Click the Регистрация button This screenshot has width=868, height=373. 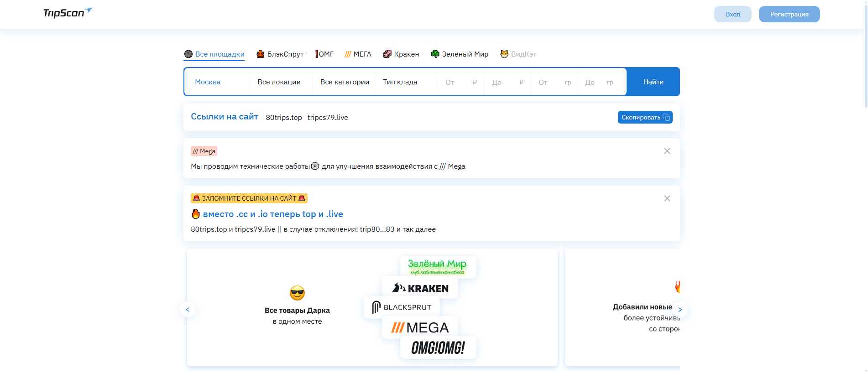point(790,14)
